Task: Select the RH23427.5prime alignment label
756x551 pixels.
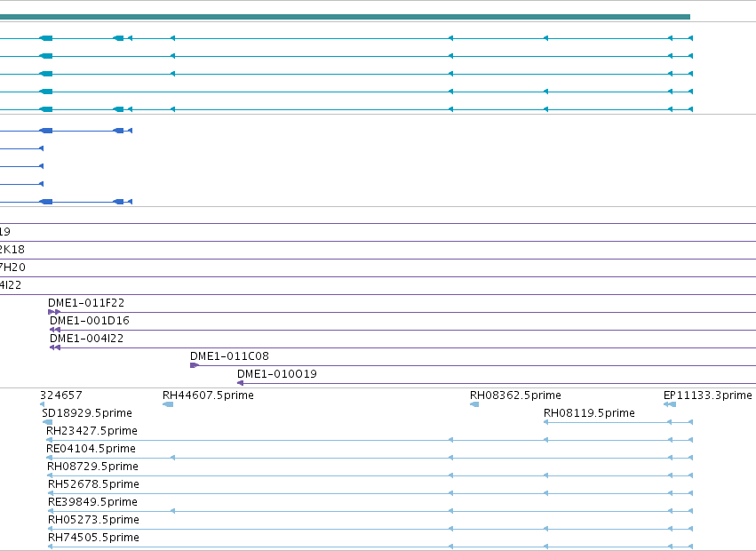Action: point(92,431)
